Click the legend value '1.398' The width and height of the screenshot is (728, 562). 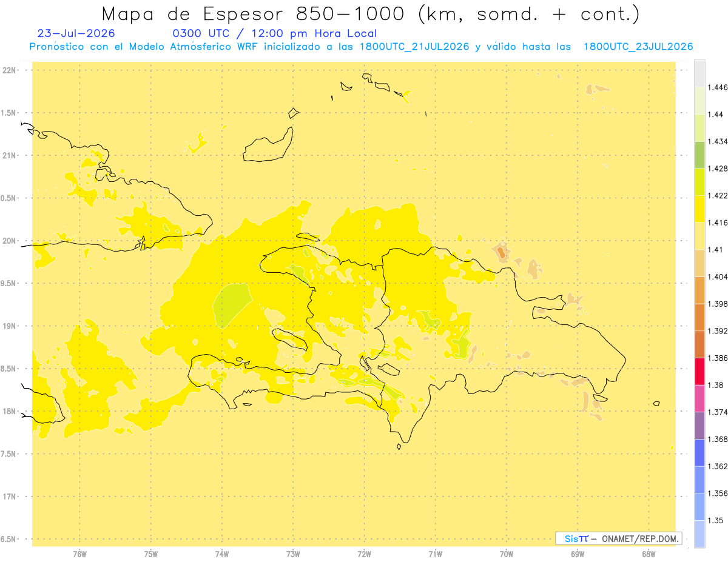pyautogui.click(x=718, y=304)
